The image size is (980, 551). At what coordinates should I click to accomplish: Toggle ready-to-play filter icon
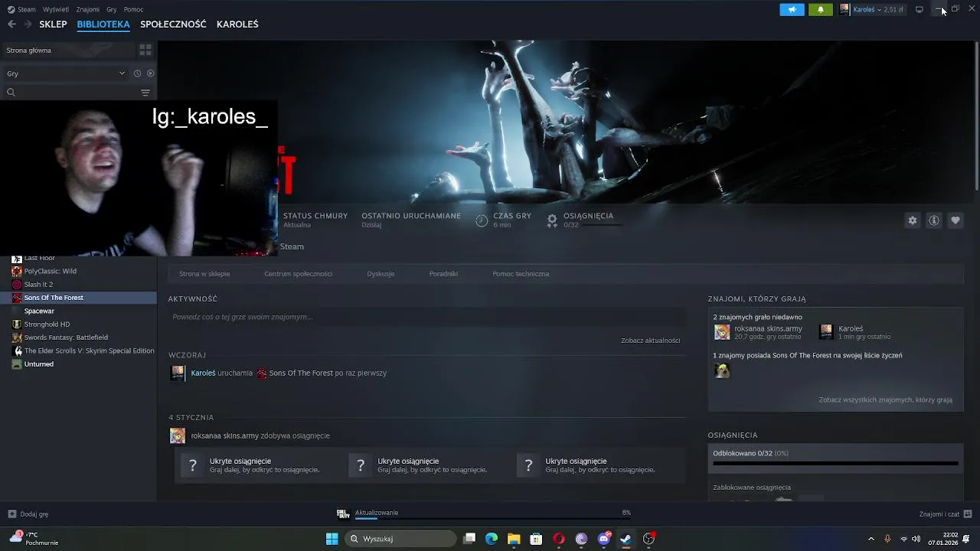(150, 73)
